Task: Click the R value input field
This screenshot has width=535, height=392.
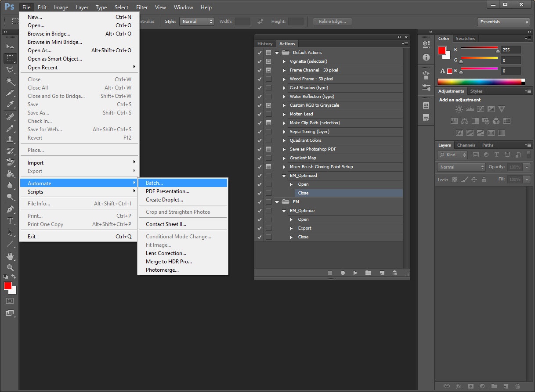Action: [x=510, y=50]
